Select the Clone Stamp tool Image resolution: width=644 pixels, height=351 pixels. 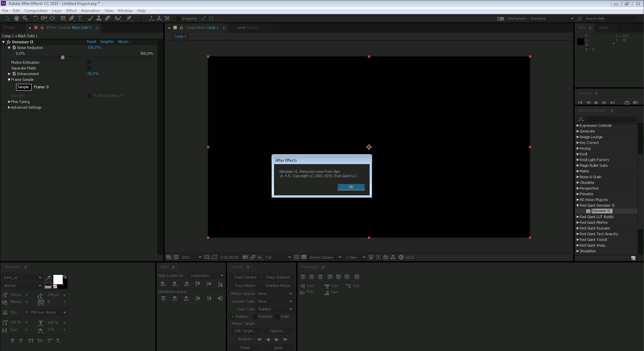tap(99, 18)
